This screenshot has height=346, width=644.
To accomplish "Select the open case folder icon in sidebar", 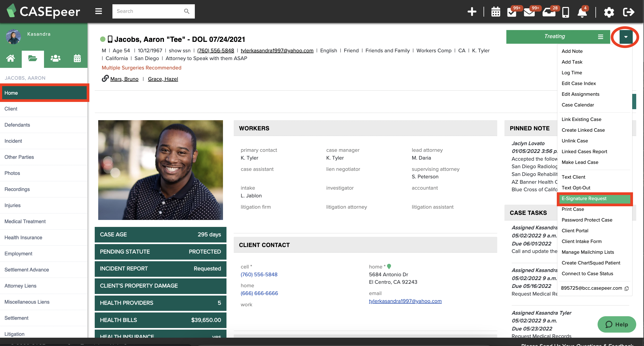I will coord(33,58).
